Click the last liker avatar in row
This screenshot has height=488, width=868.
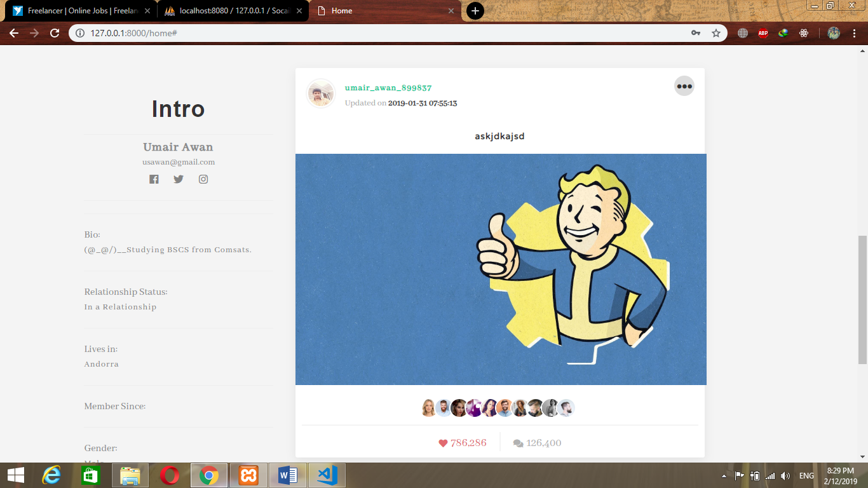pyautogui.click(x=566, y=408)
